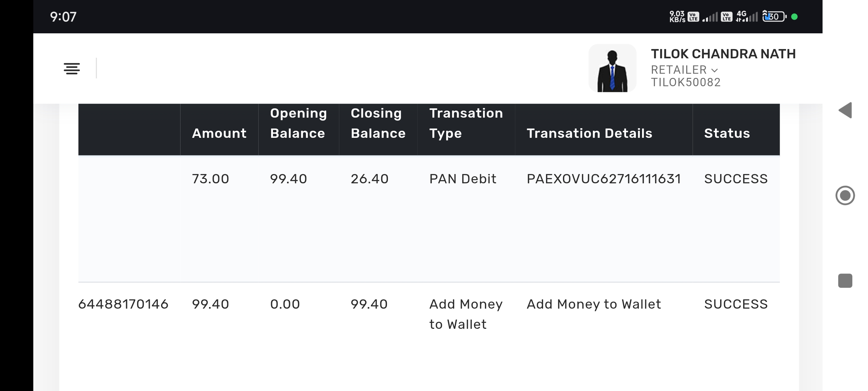Tap the 9:07 clock in status bar
This screenshot has height=391, width=868.
(x=63, y=17)
